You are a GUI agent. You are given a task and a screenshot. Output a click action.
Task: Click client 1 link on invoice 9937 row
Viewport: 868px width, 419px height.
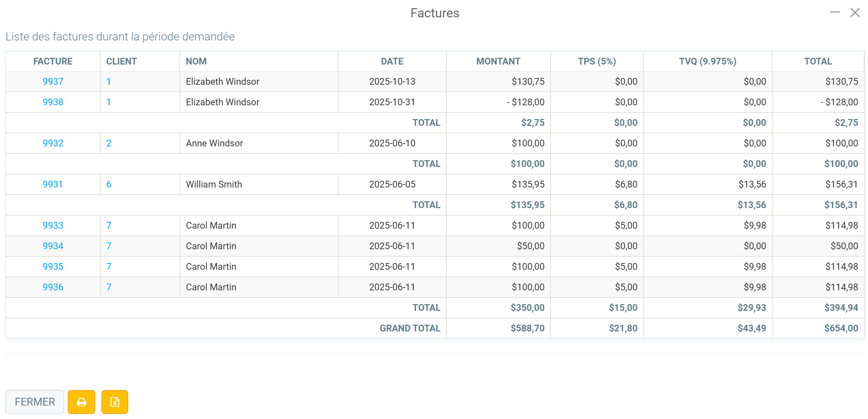(109, 82)
